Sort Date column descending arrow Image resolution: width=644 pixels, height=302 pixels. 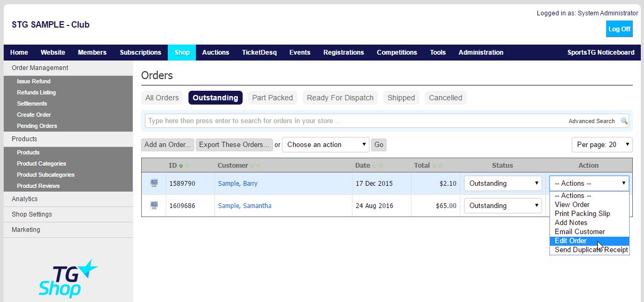(381, 166)
